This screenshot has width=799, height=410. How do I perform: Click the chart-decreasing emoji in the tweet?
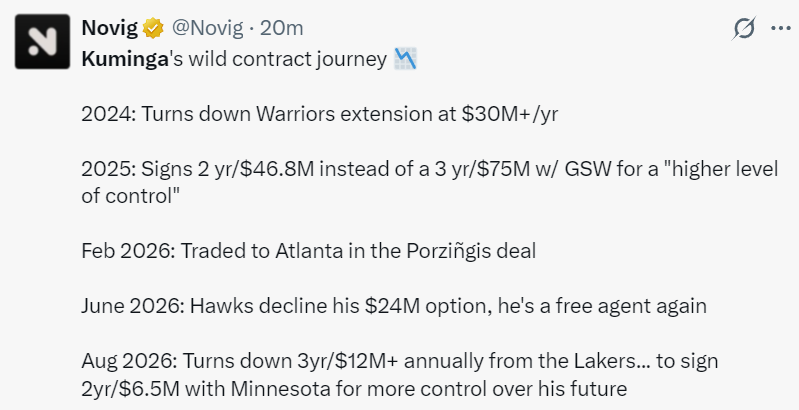[406, 59]
